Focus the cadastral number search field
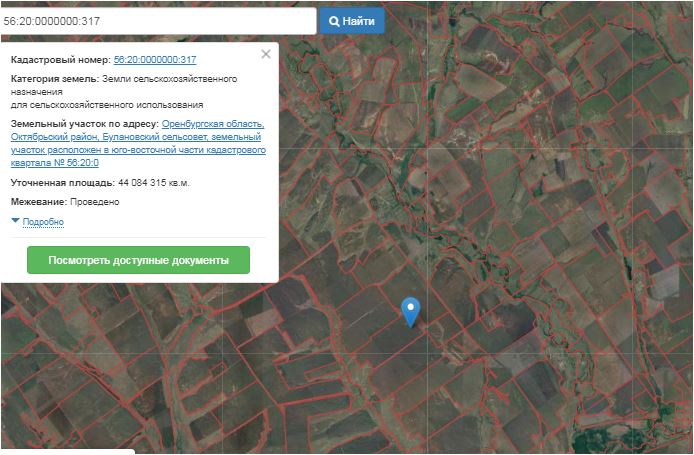 (x=158, y=21)
